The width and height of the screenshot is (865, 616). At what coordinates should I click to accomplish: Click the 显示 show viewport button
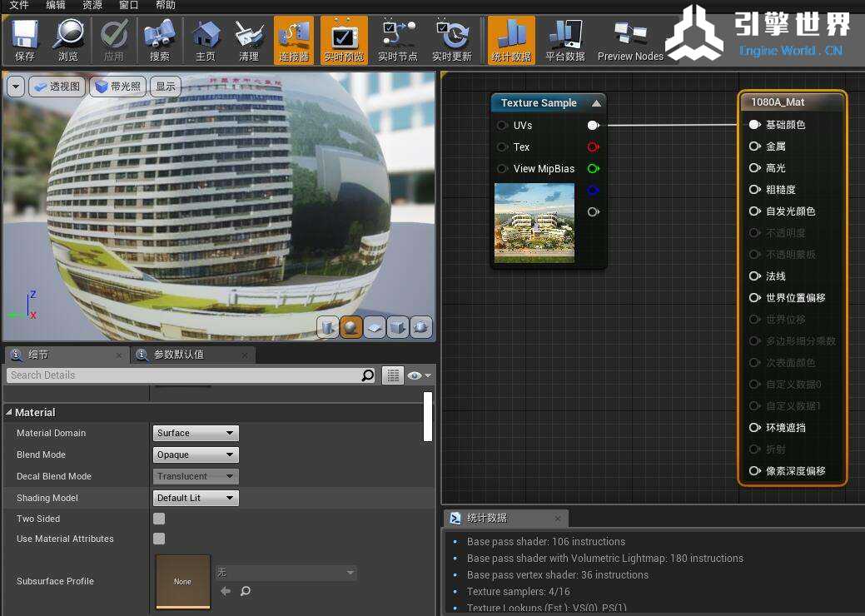coord(166,87)
